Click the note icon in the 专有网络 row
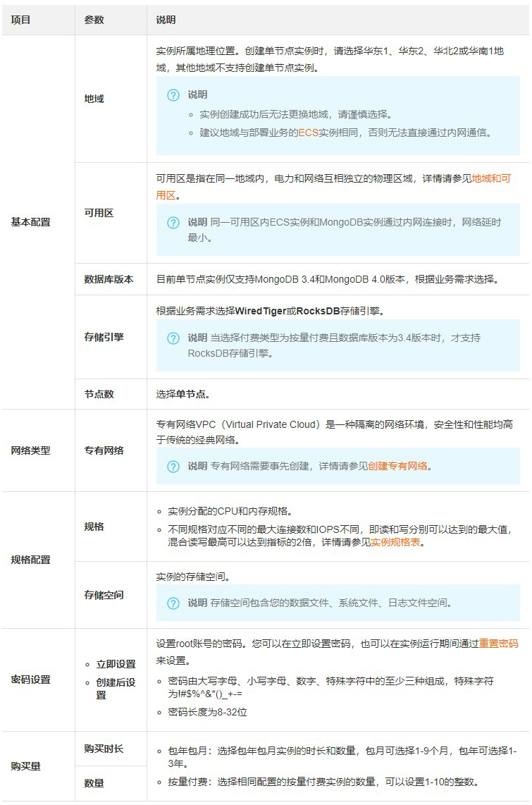 pyautogui.click(x=173, y=466)
